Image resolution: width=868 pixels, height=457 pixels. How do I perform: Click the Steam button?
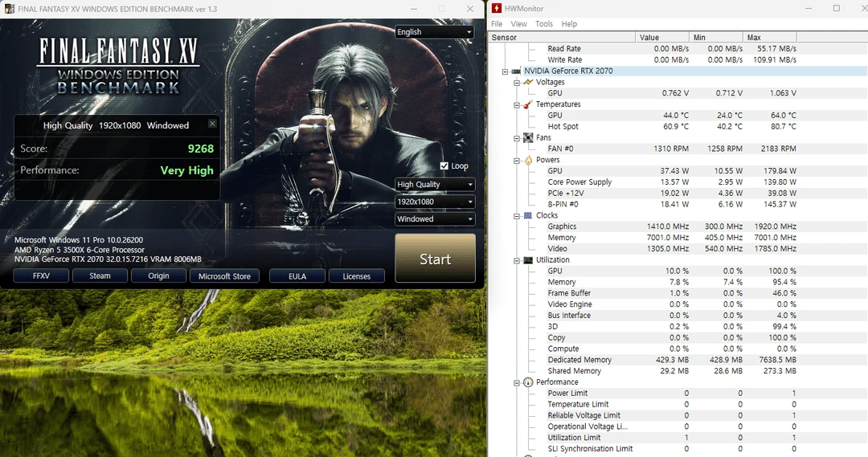[x=100, y=275]
